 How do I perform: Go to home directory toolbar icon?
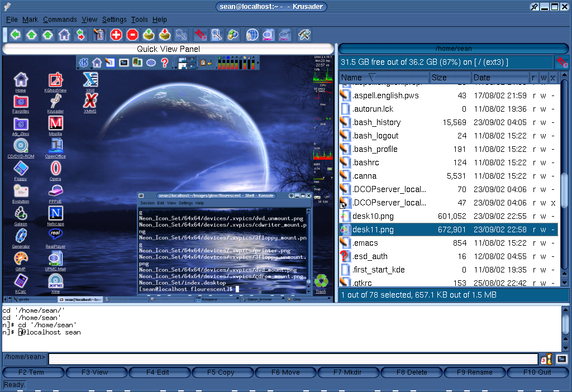coord(64,35)
